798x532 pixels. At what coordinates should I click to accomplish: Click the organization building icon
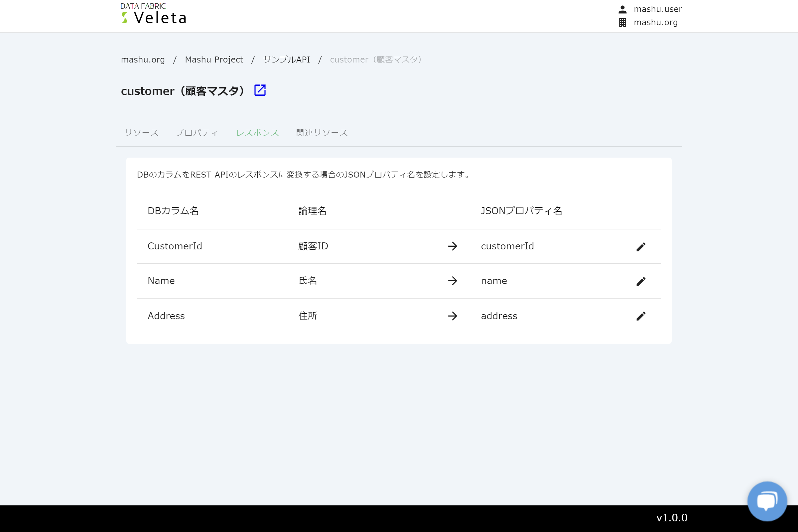(x=622, y=23)
